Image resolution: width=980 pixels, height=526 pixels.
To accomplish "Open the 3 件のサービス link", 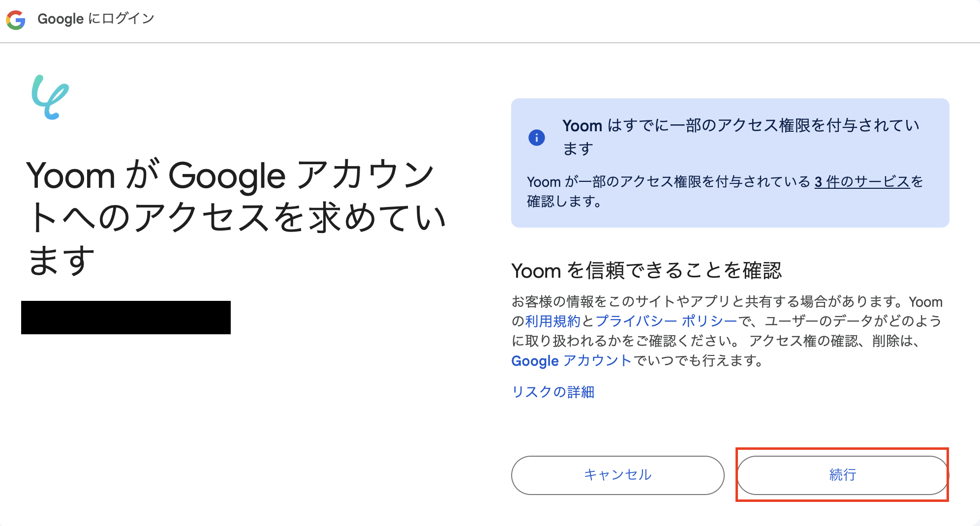I will point(862,182).
